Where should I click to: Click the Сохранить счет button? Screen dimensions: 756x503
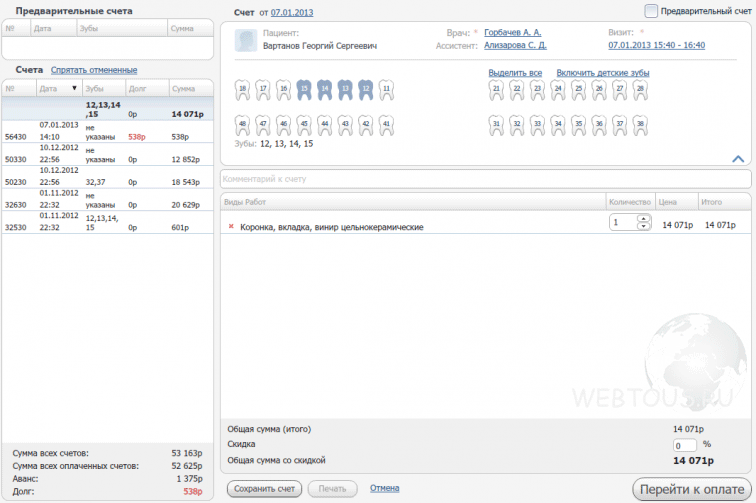coord(264,489)
